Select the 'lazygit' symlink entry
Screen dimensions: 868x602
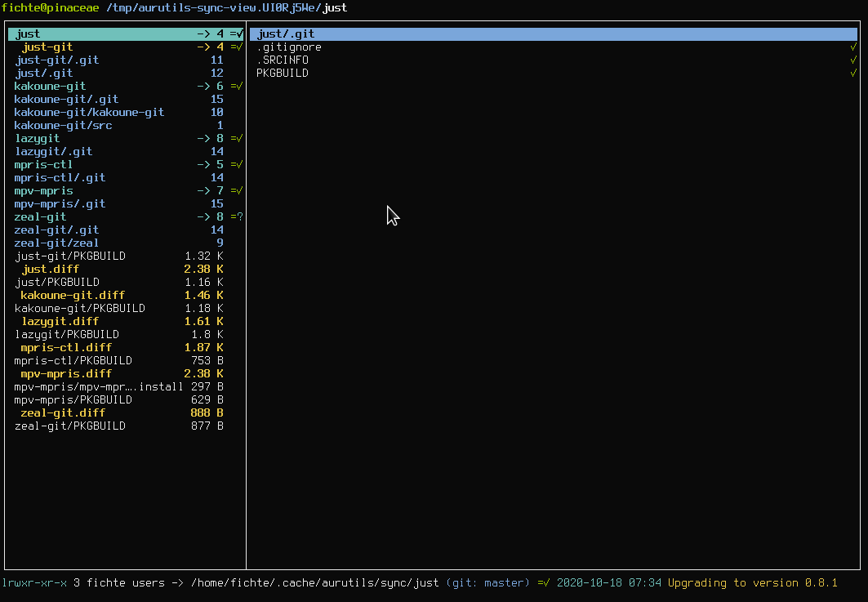[126, 139]
